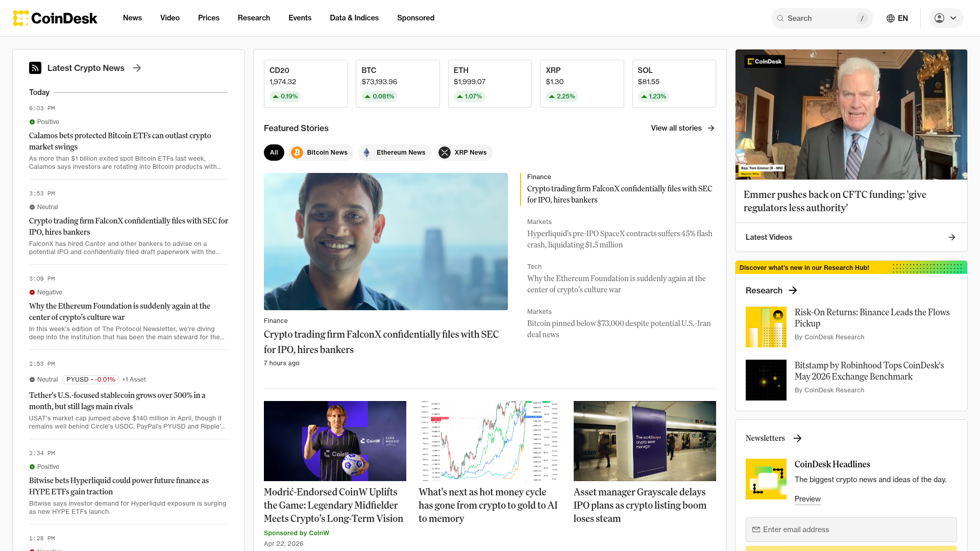This screenshot has height=551, width=980.
Task: Open the News menu
Action: 132,18
